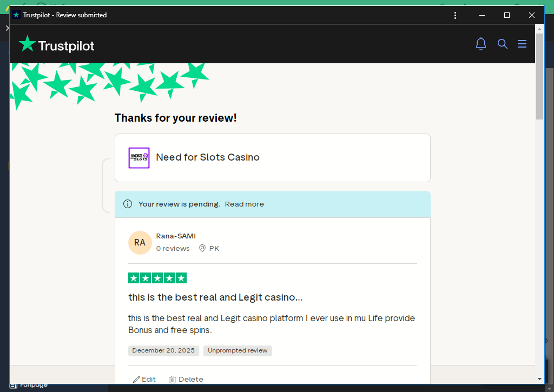Screen dimensions: 554x392
Task: Click the 'Thanks for your review!' heading
Action: [176, 118]
